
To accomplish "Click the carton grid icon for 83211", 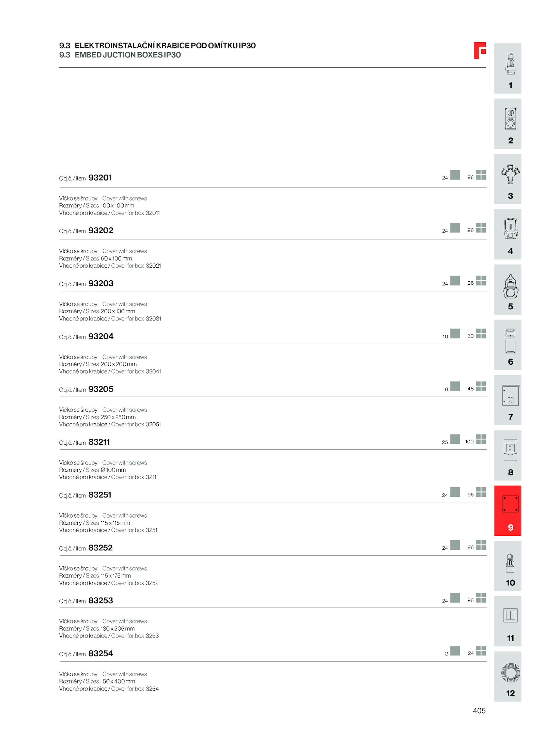I will coord(481,439).
